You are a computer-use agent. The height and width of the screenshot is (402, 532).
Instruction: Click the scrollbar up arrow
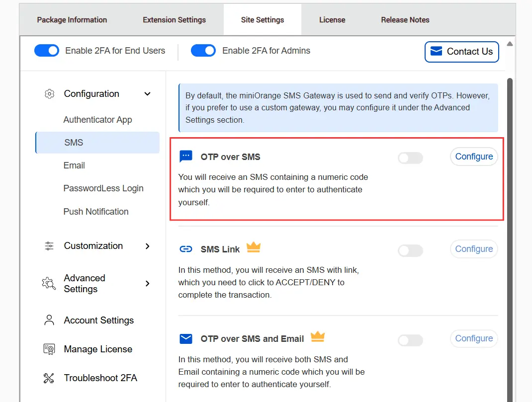click(x=510, y=44)
